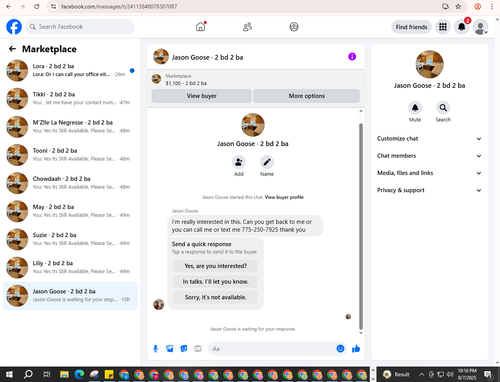Attach a file photo icon

coord(170,349)
